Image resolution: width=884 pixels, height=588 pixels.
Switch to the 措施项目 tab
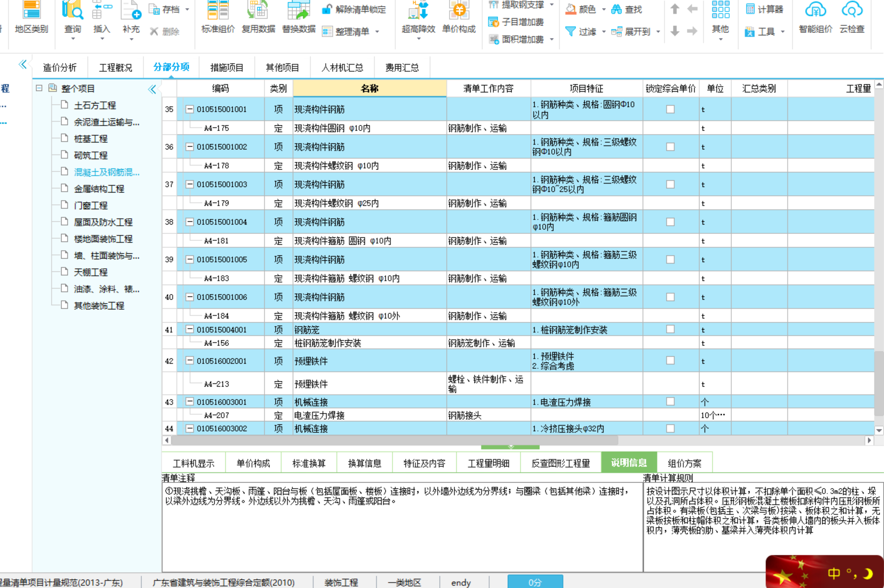click(x=227, y=68)
